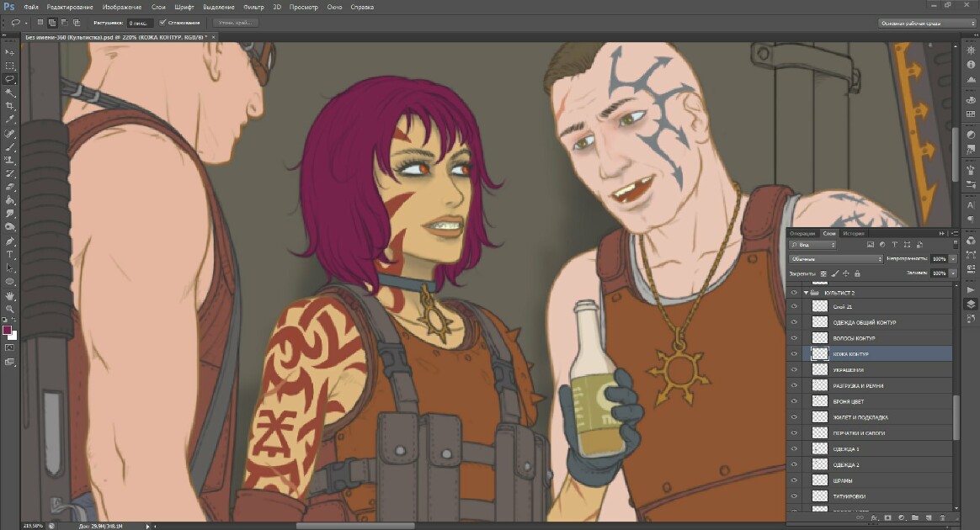Hide the ОДЕЖДА ОБЩИЙ КОНТУР layer
Image resolution: width=980 pixels, height=530 pixels.
794,322
